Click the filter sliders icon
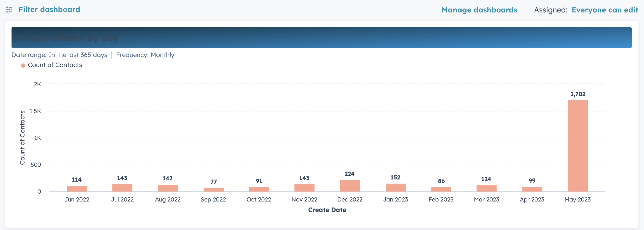The width and height of the screenshot is (644, 230). 9,10
